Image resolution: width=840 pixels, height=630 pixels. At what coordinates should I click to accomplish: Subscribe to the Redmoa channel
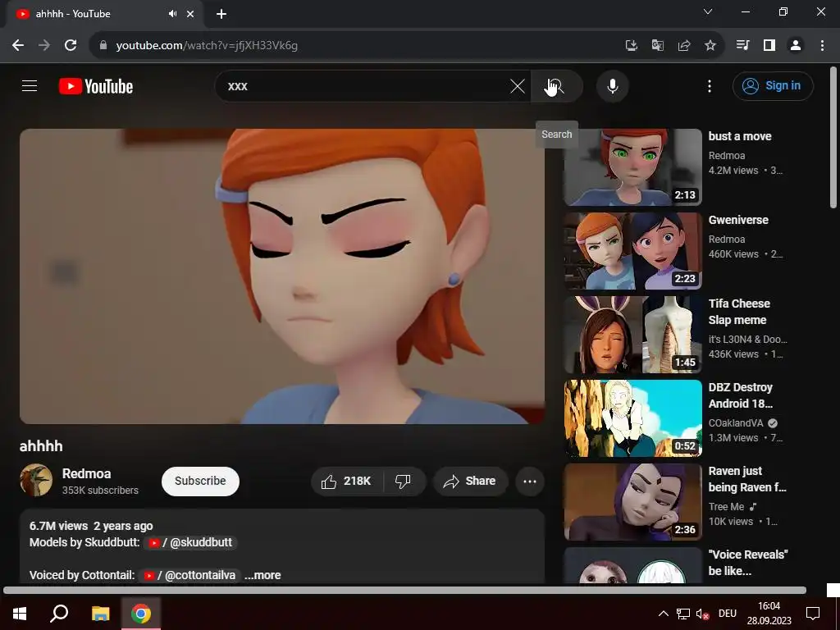click(200, 481)
